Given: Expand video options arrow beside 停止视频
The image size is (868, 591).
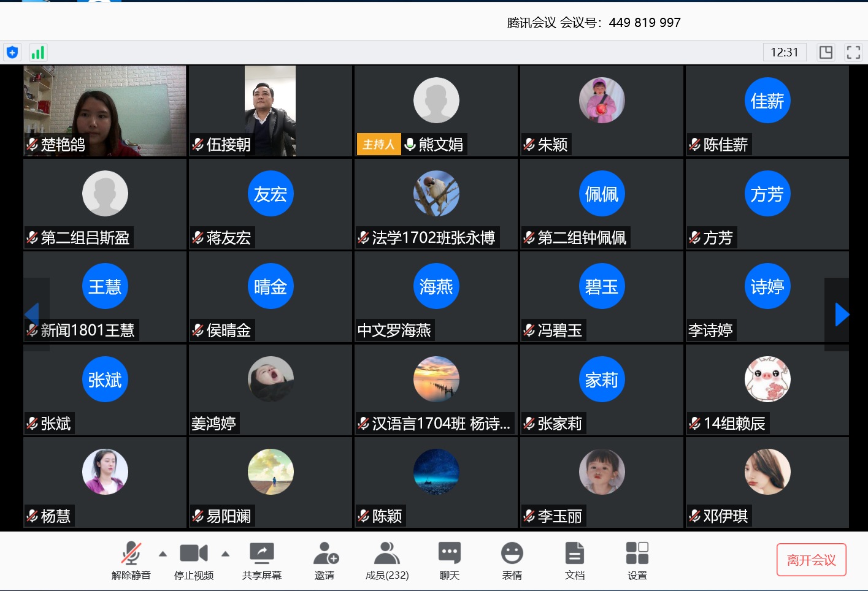Looking at the screenshot, I should (x=225, y=554).
